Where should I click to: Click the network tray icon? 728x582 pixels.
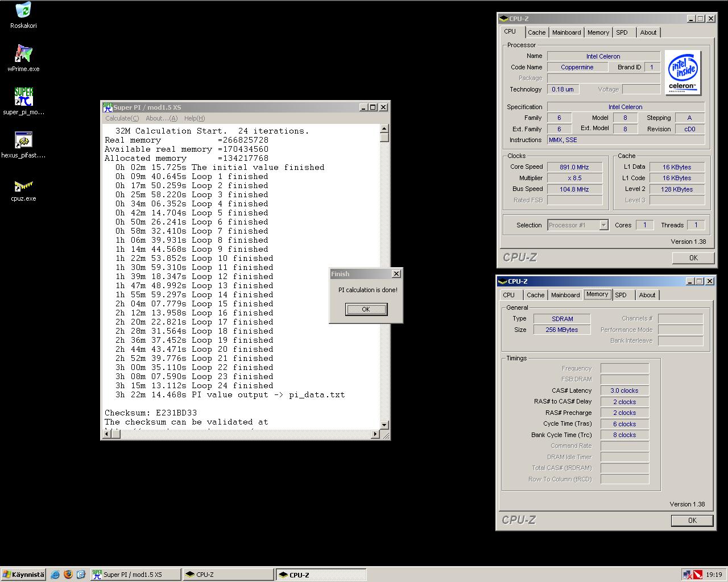[688, 575]
